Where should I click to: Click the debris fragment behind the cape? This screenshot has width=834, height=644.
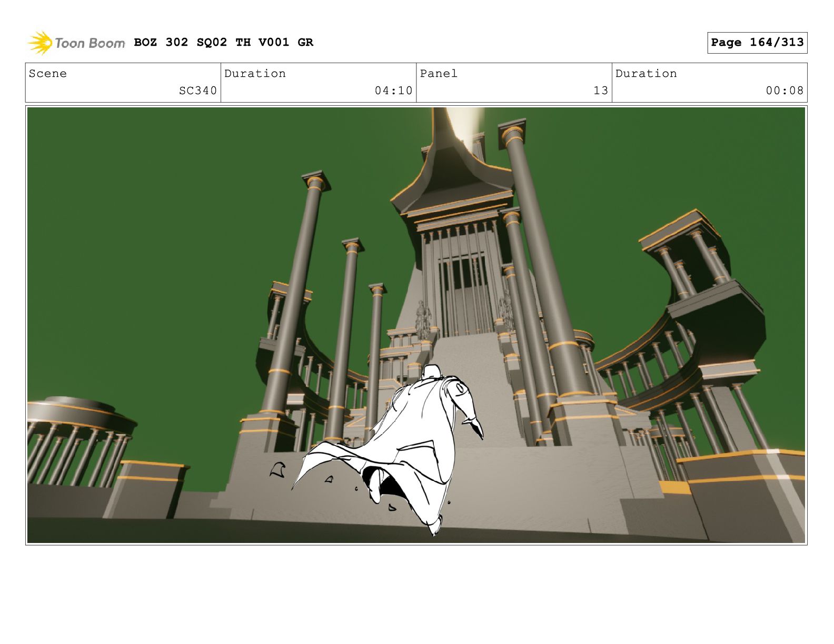click(277, 470)
